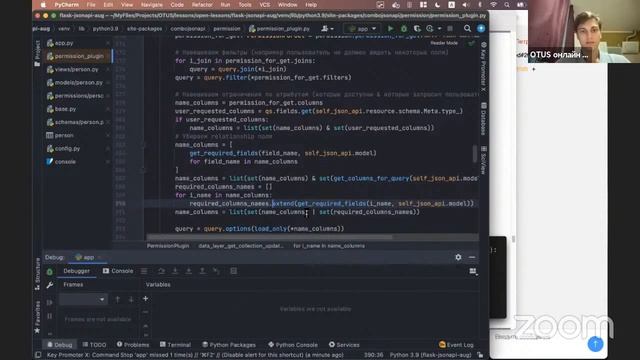
Task: Click Python 3.9 interpreter in status bar
Action: pyautogui.click(x=430, y=355)
